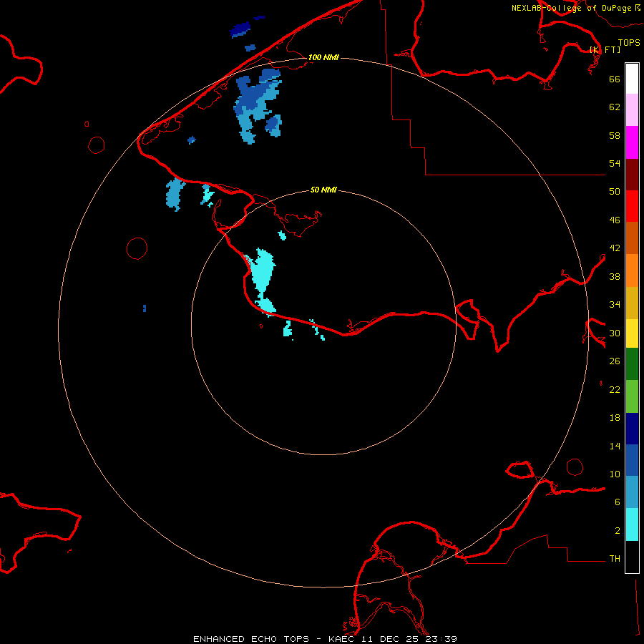
Task: Click the TH threshold label
Action: 615,559
